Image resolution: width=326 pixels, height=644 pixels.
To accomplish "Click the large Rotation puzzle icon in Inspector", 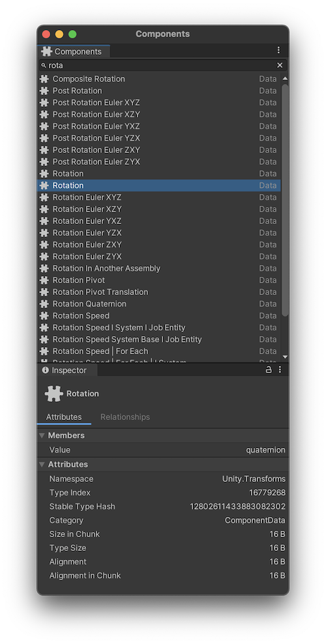I will click(54, 393).
